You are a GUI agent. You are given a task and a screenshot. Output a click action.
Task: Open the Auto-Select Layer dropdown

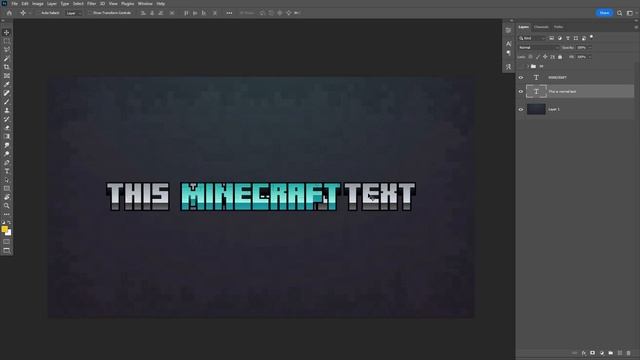coord(73,13)
